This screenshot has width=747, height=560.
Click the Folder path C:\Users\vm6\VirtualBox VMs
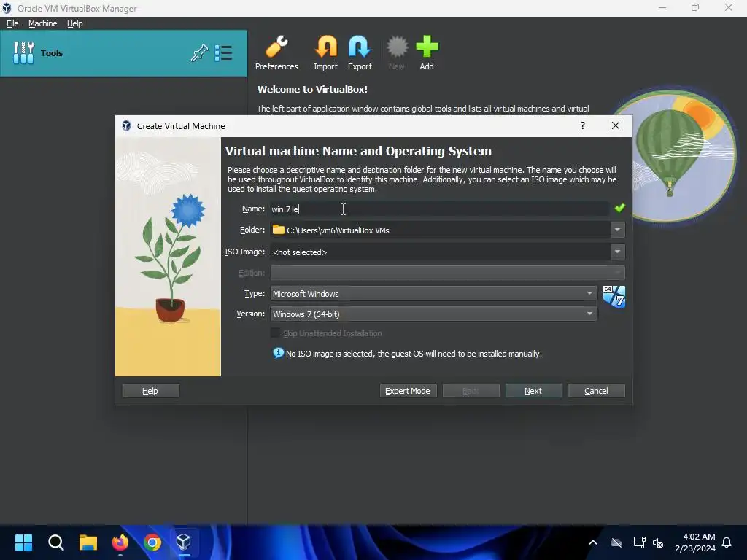click(338, 230)
